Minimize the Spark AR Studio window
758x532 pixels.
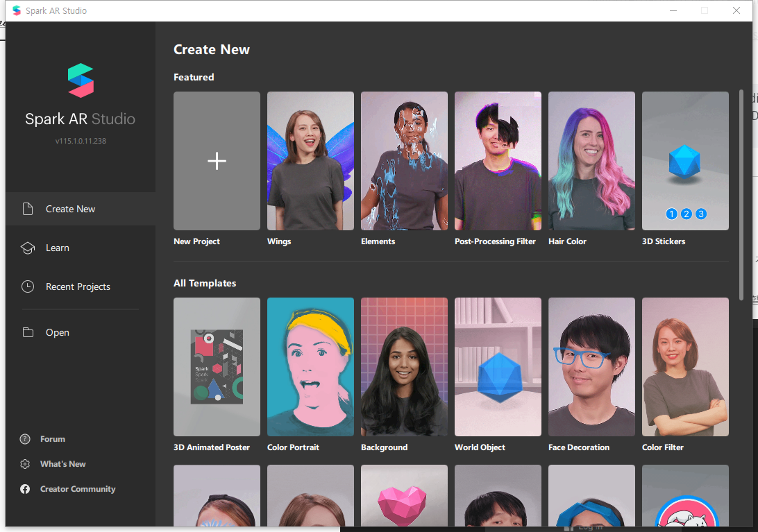[x=673, y=10]
